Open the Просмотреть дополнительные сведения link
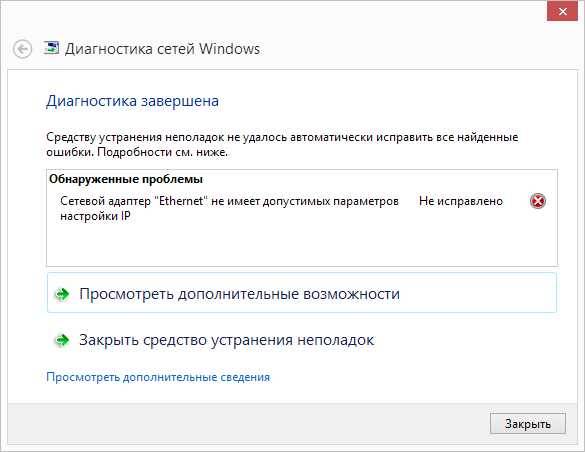This screenshot has width=585, height=452. click(158, 377)
